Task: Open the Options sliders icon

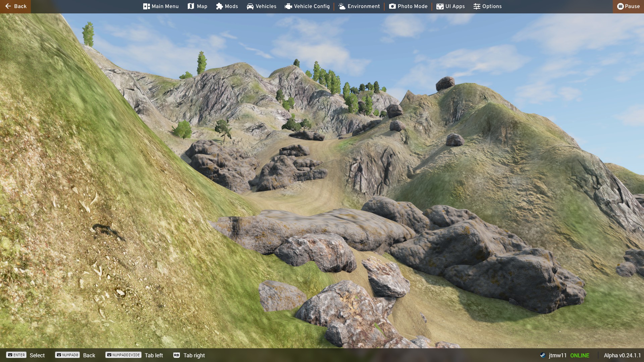Action: (x=477, y=6)
